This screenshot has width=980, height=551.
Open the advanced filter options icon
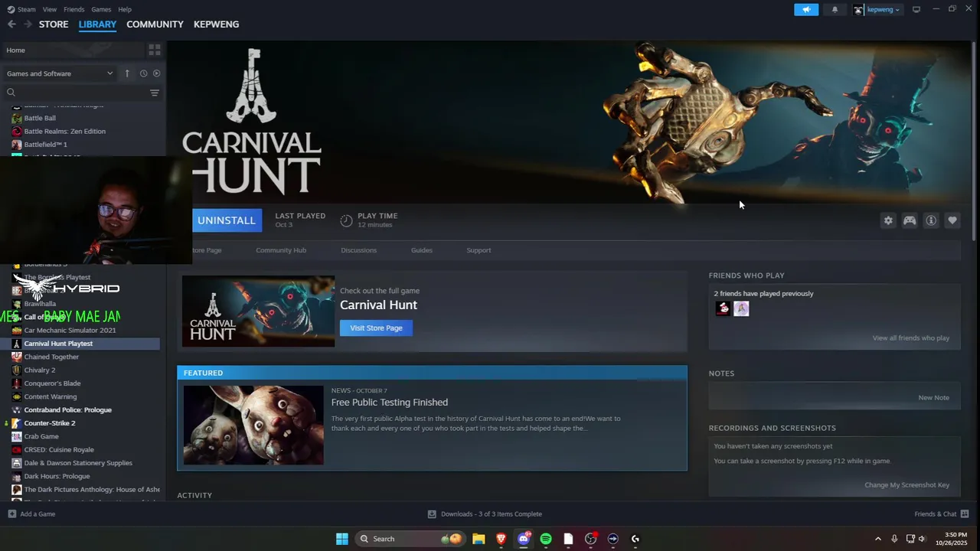155,93
